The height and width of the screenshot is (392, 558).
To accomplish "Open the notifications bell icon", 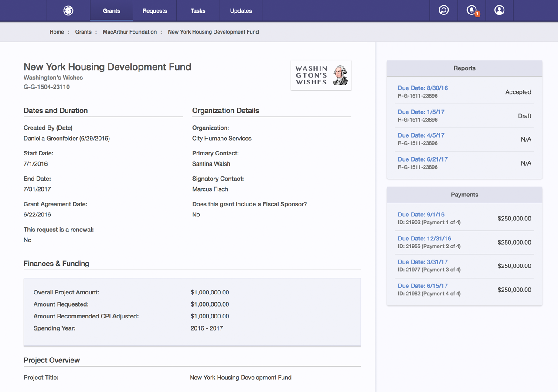I will click(471, 10).
